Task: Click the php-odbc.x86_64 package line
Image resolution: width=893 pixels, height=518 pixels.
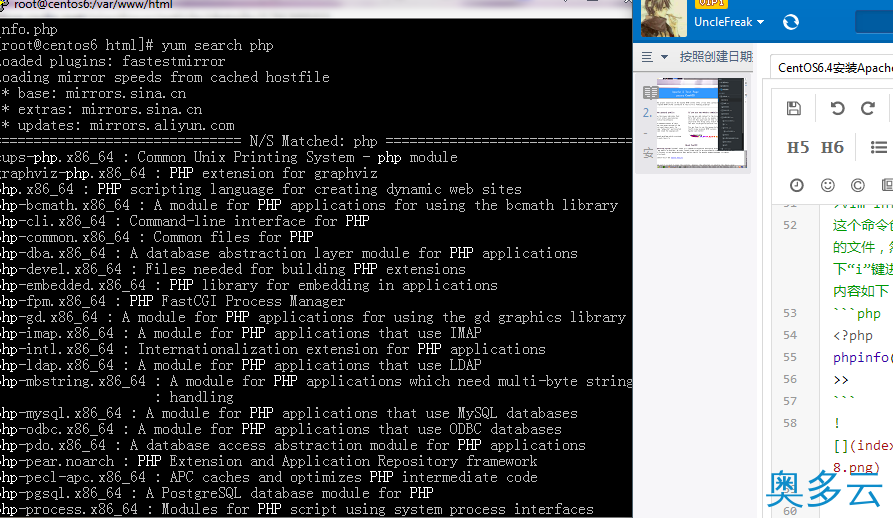Action: click(x=281, y=429)
